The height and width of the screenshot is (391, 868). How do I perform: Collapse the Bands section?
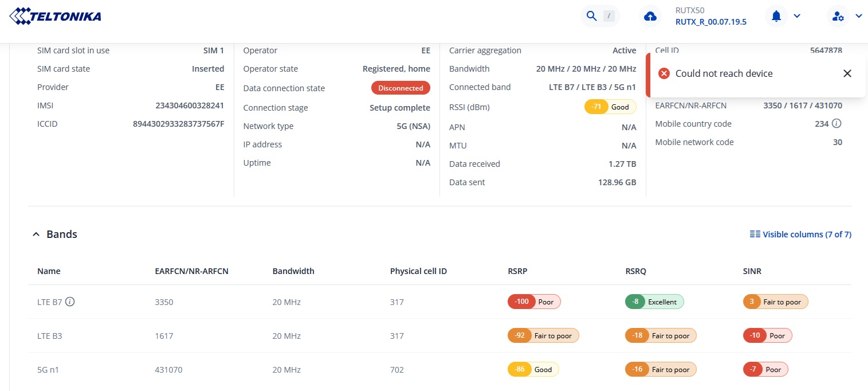[x=36, y=234]
